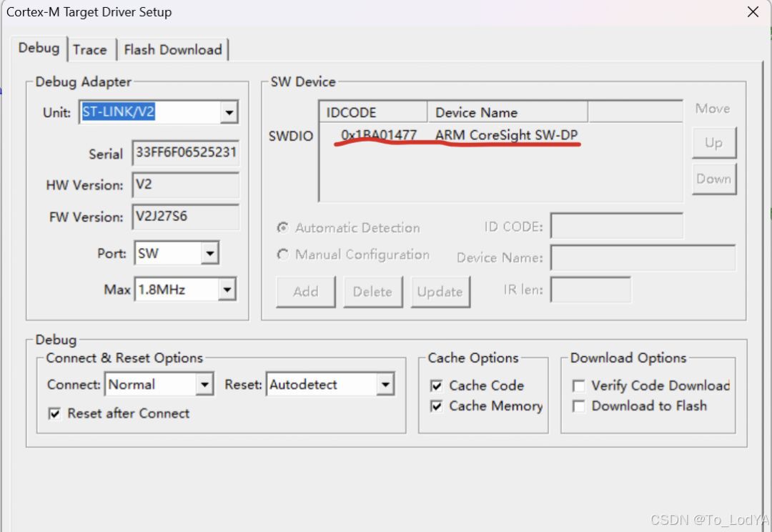This screenshot has height=532, width=772.
Task: Click the Up move button
Action: pos(714,143)
